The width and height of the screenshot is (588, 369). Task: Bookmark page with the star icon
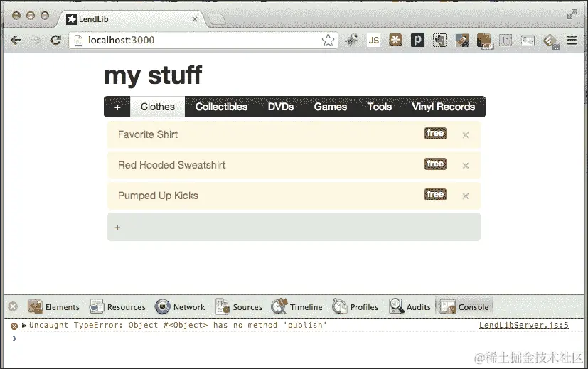tap(328, 40)
